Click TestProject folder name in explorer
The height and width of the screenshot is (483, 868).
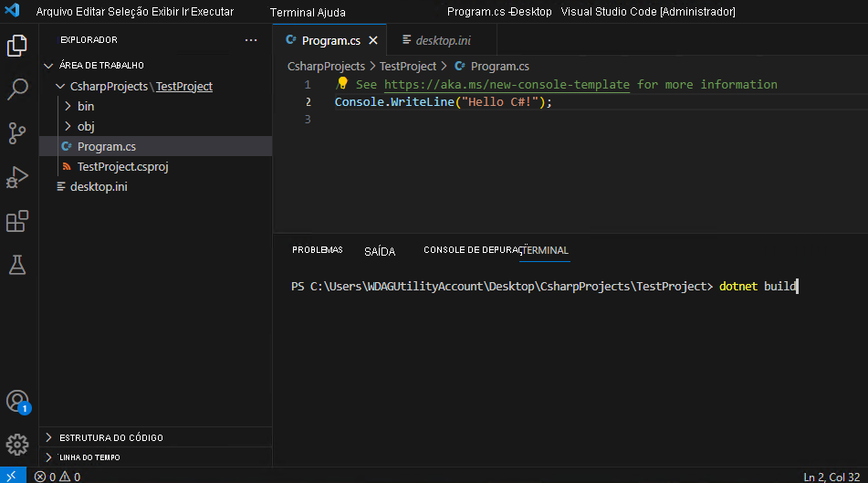click(x=183, y=87)
